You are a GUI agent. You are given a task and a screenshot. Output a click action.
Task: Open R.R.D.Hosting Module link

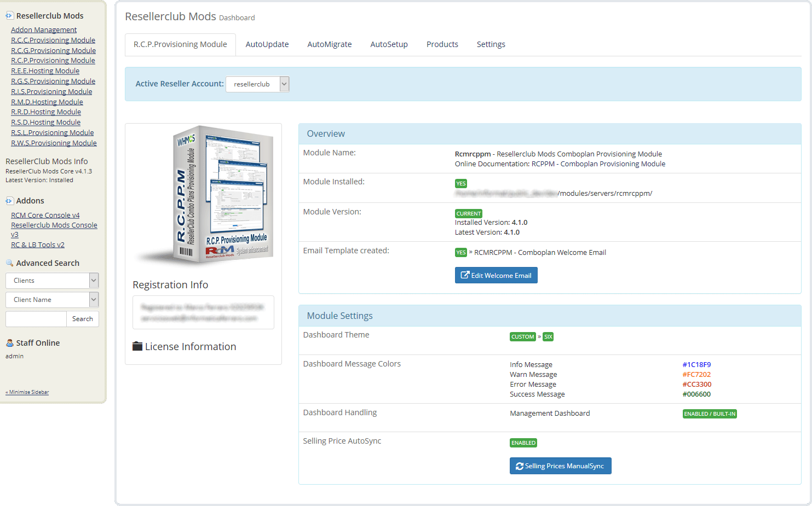(x=46, y=112)
